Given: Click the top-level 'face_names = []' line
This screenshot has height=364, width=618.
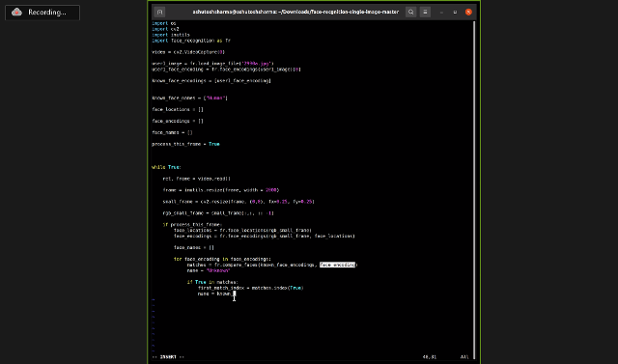Looking at the screenshot, I should click(172, 132).
